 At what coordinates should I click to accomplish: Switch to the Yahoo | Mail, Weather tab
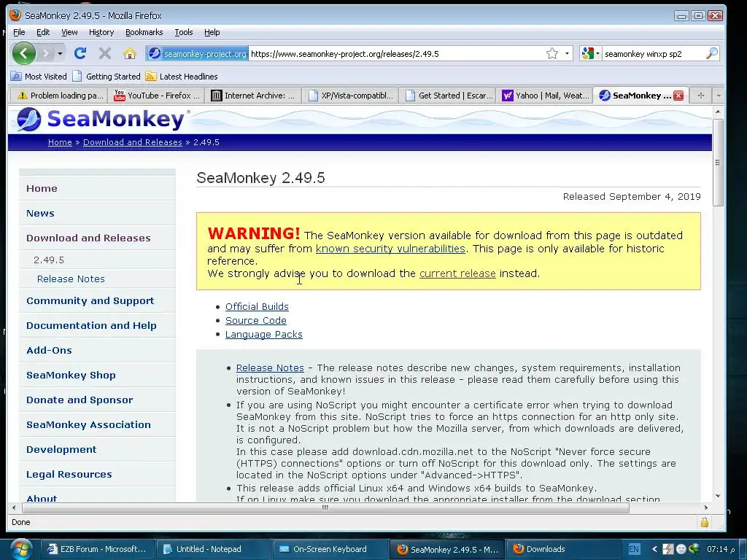544,96
